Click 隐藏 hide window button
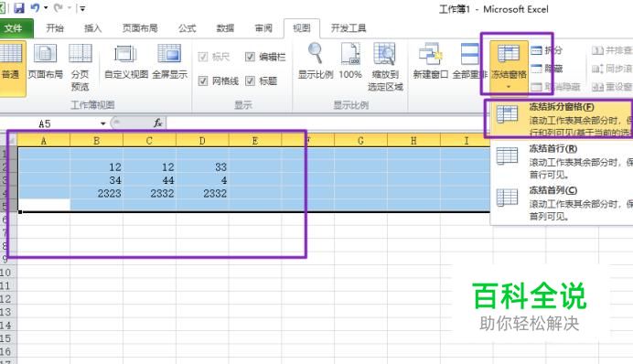 547,69
